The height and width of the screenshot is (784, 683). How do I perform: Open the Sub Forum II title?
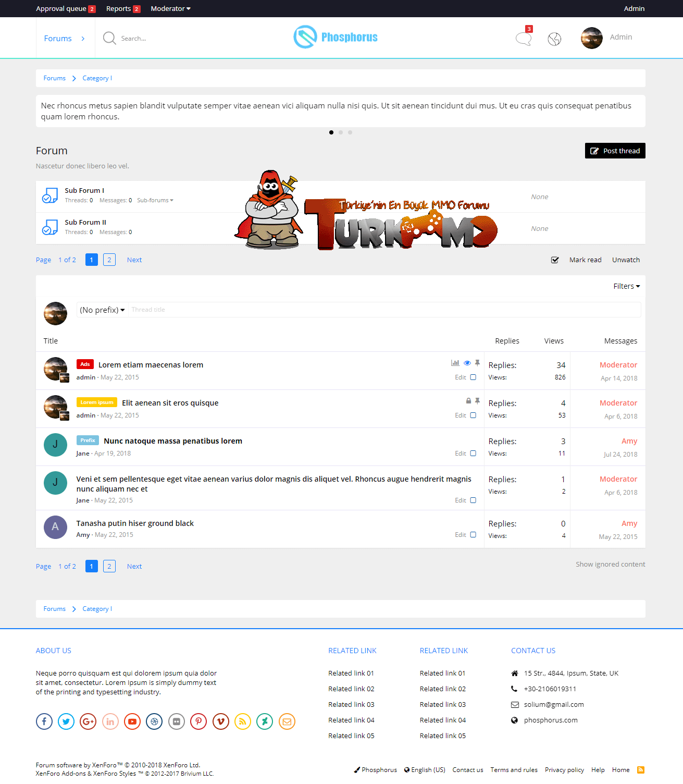coord(85,222)
